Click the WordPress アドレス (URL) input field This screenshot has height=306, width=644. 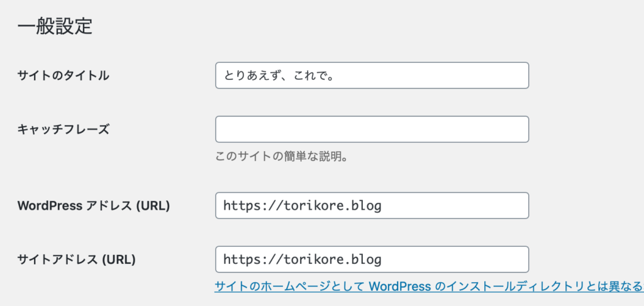[371, 206]
